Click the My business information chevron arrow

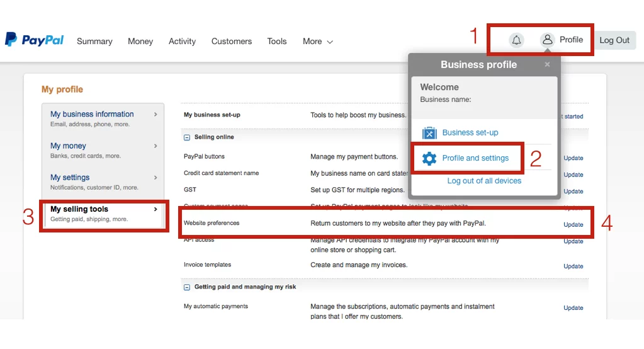coord(155,114)
